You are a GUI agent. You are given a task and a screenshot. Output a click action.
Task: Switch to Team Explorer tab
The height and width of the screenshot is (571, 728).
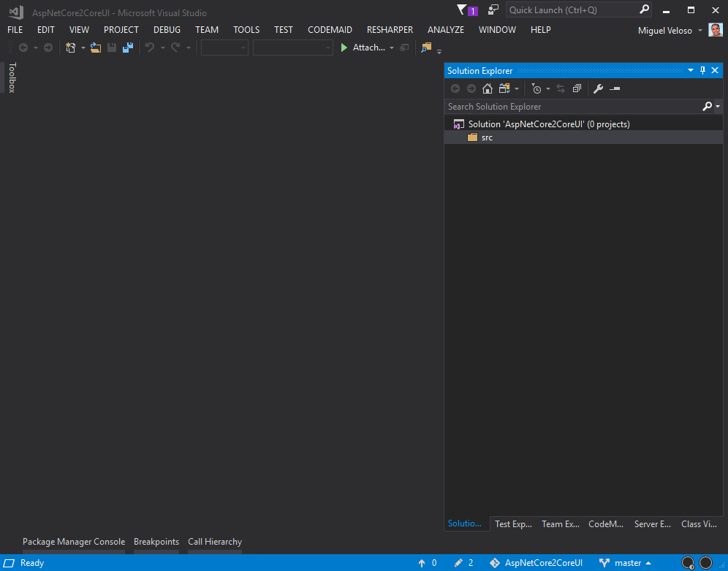pyautogui.click(x=561, y=524)
